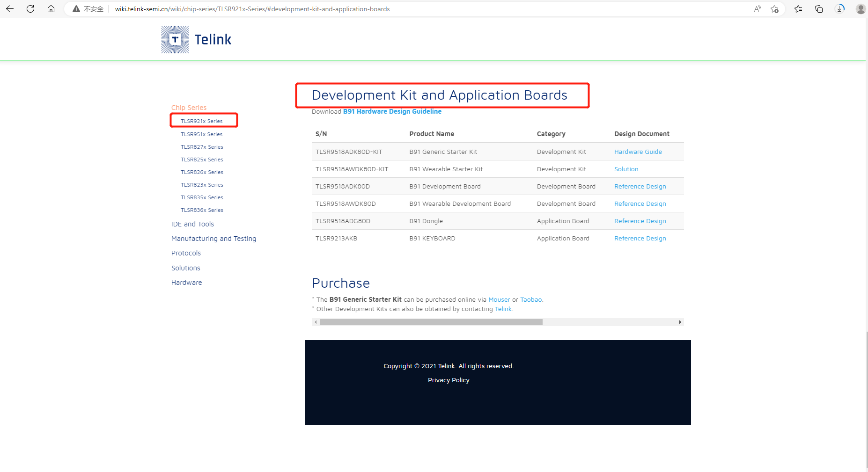Expand the Solutions section
868x472 pixels.
coord(185,268)
